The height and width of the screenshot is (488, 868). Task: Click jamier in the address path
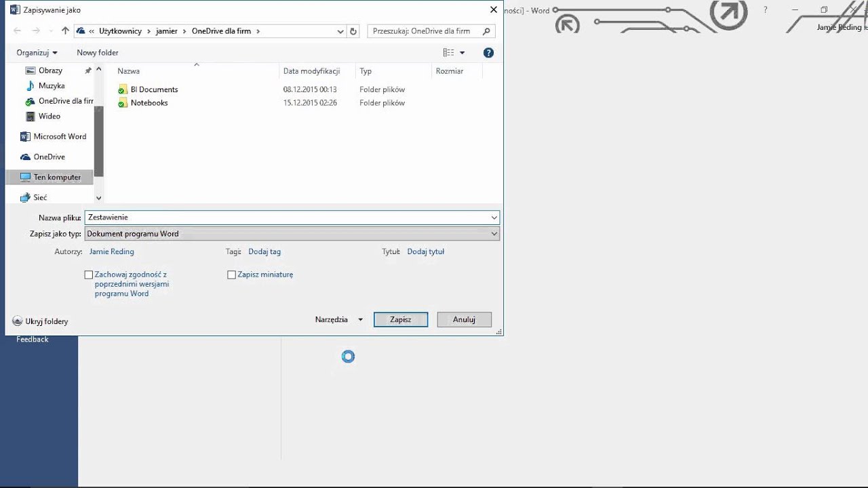click(x=167, y=31)
